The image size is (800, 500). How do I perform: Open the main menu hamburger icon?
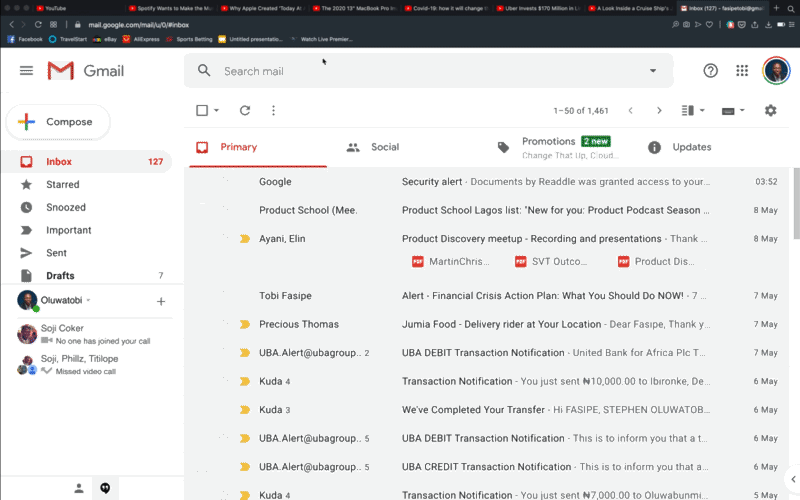[26, 71]
